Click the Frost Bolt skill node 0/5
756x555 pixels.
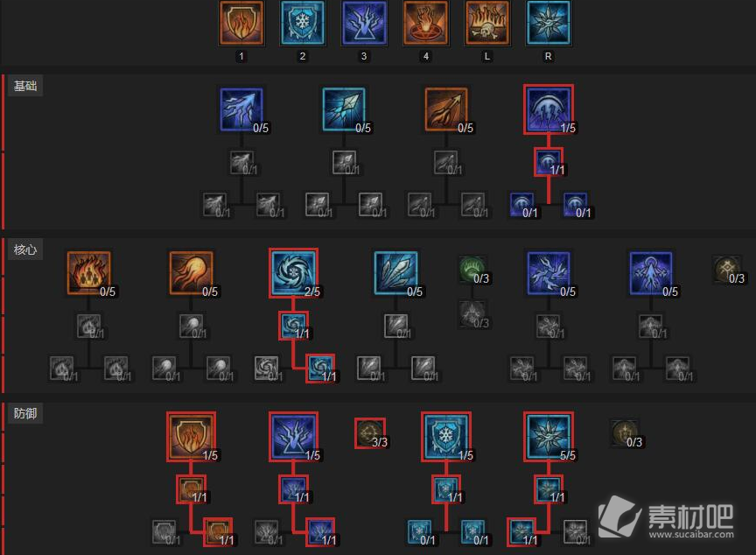[x=344, y=109]
